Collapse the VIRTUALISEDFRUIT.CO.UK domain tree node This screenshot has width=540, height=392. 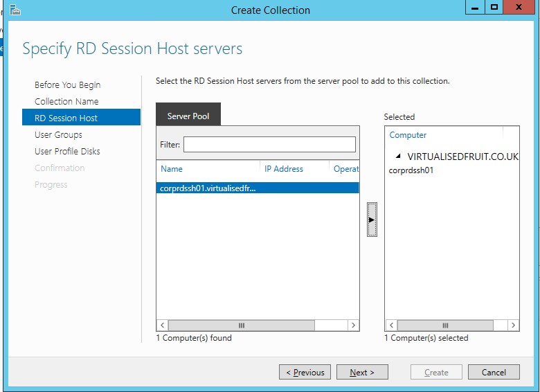397,157
